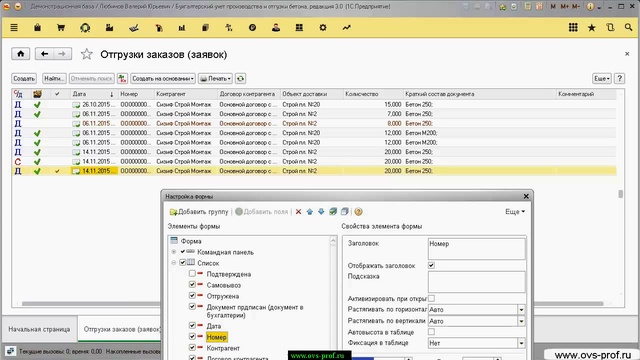Image resolution: width=640 pixels, height=360 pixels.
Task: Navigate back with left arrow
Action: point(44,54)
